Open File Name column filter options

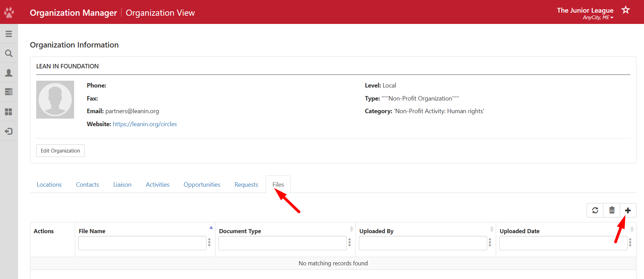[x=209, y=242]
